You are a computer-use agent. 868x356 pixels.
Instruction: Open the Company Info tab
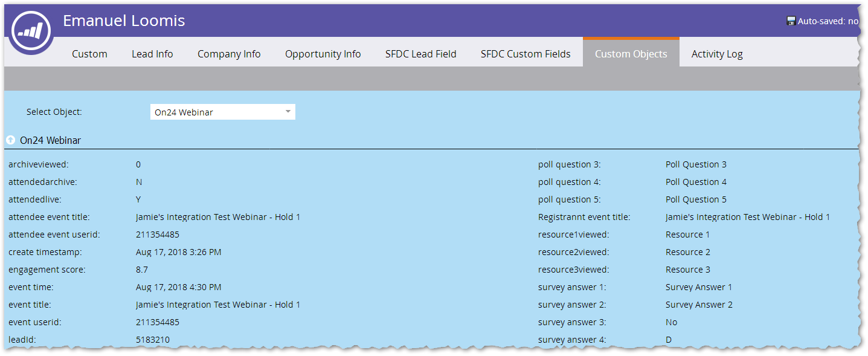coord(229,54)
